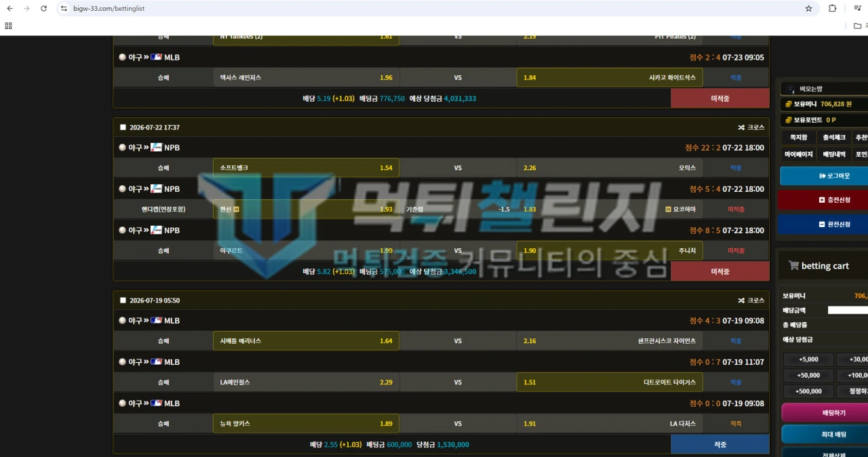This screenshot has height=457, width=868.
Task: Click the expected payout 4,031,333
Action: coord(460,98)
